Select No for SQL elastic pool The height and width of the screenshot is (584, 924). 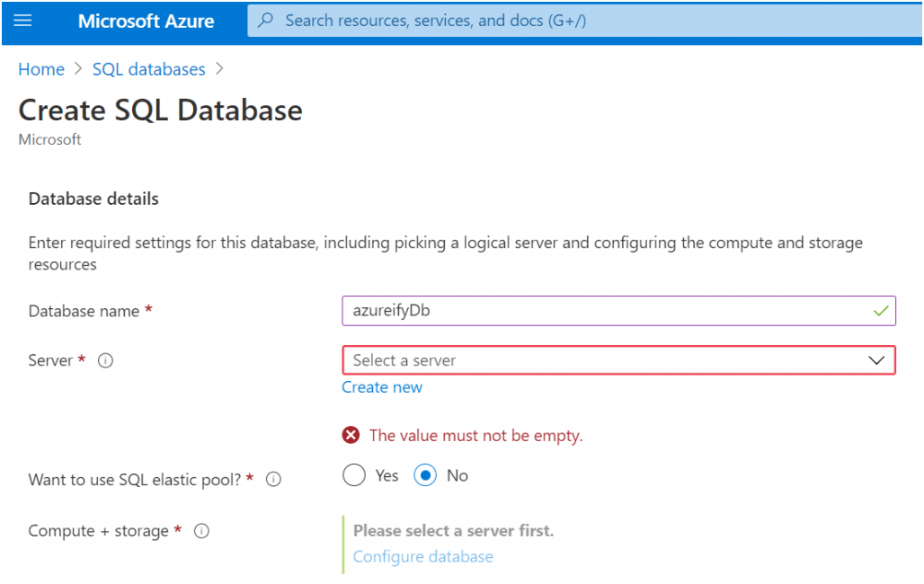424,475
